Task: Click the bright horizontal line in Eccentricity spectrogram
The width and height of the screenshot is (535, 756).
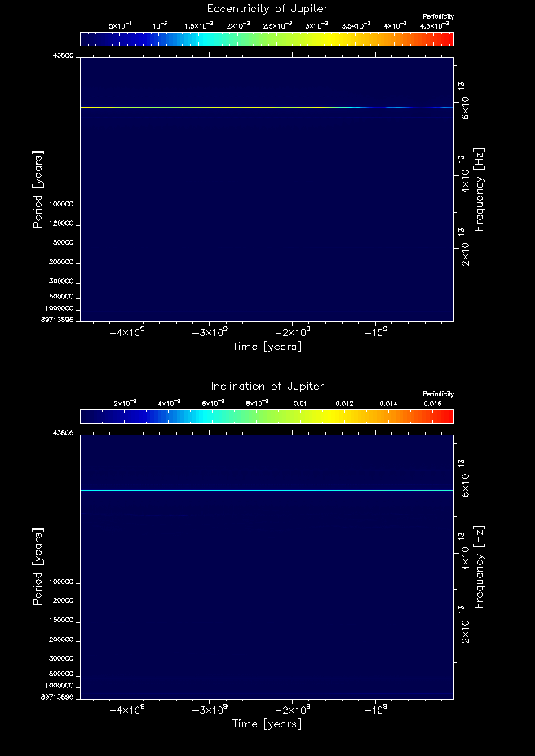Action: pos(267,107)
